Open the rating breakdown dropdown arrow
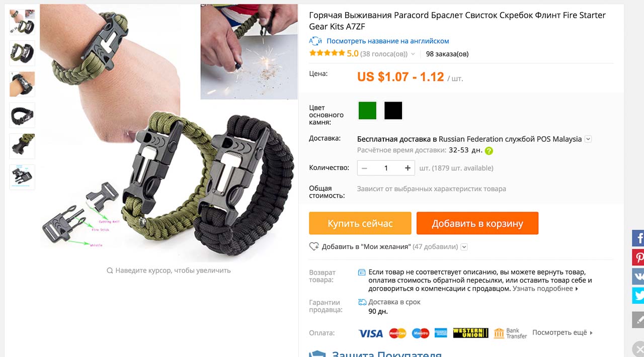Viewport: 644px width, 357px height. point(413,54)
